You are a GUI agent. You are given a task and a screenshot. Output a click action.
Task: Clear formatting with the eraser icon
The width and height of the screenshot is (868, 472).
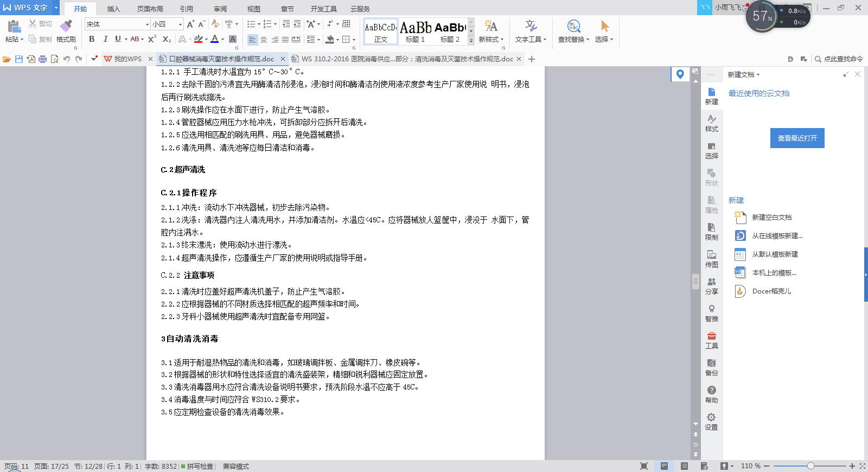click(x=215, y=24)
